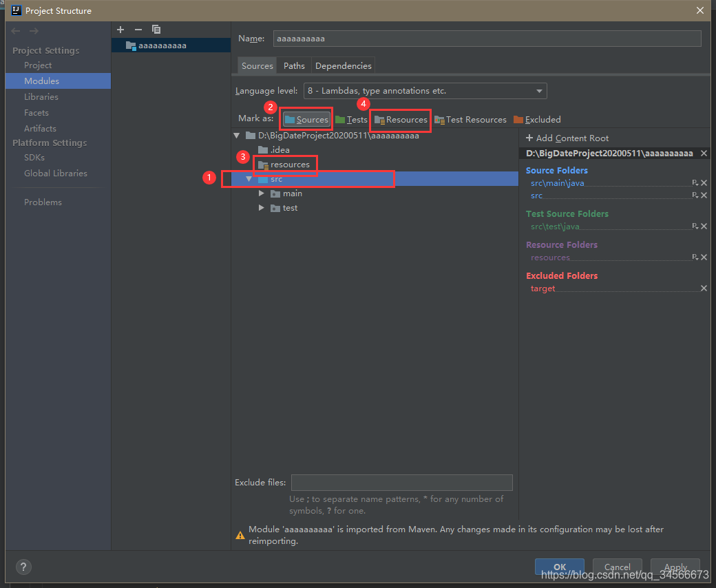The image size is (716, 588).
Task: Mark selected folder as Tests
Action: point(351,120)
